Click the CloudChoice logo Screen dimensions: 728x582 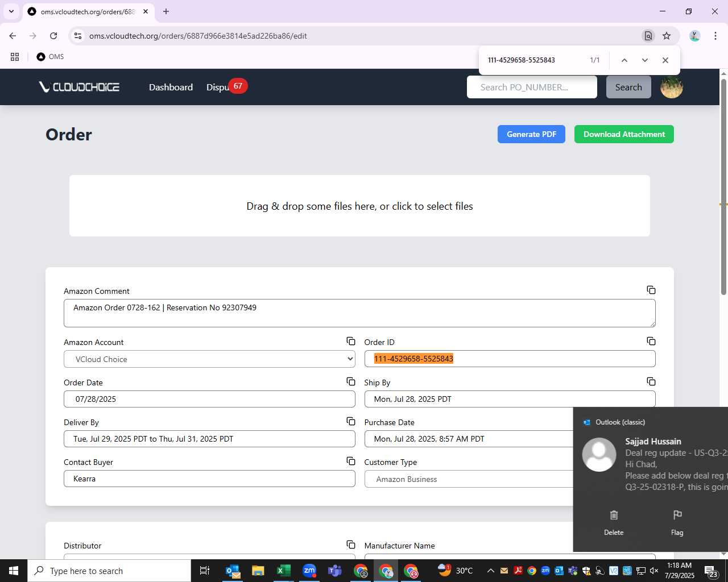[x=78, y=87]
